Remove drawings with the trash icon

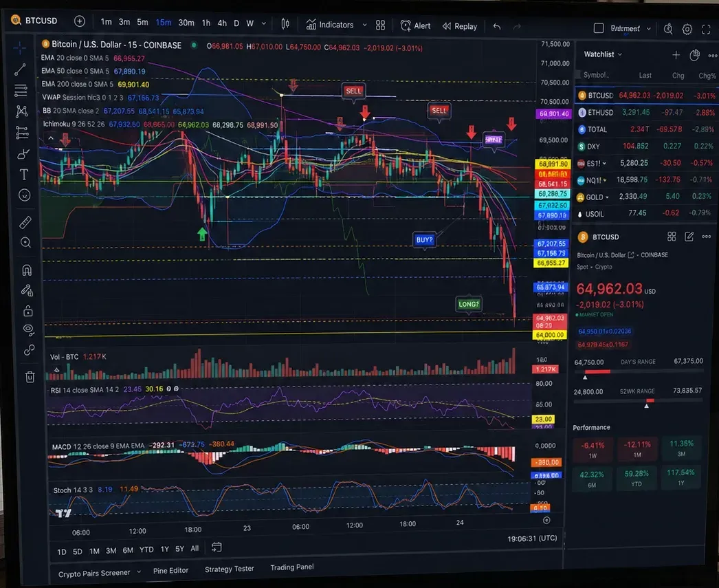point(30,377)
